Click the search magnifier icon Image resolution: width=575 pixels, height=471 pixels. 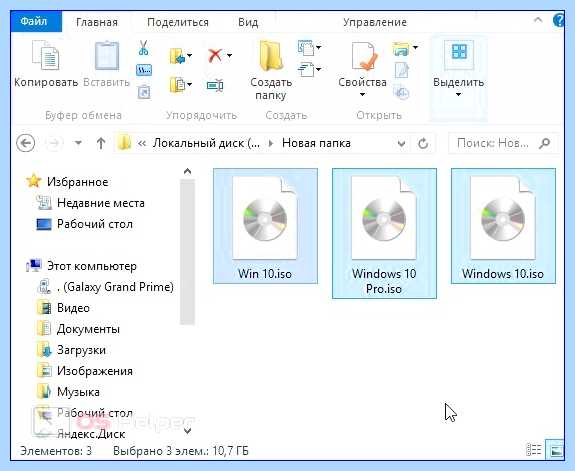click(545, 143)
